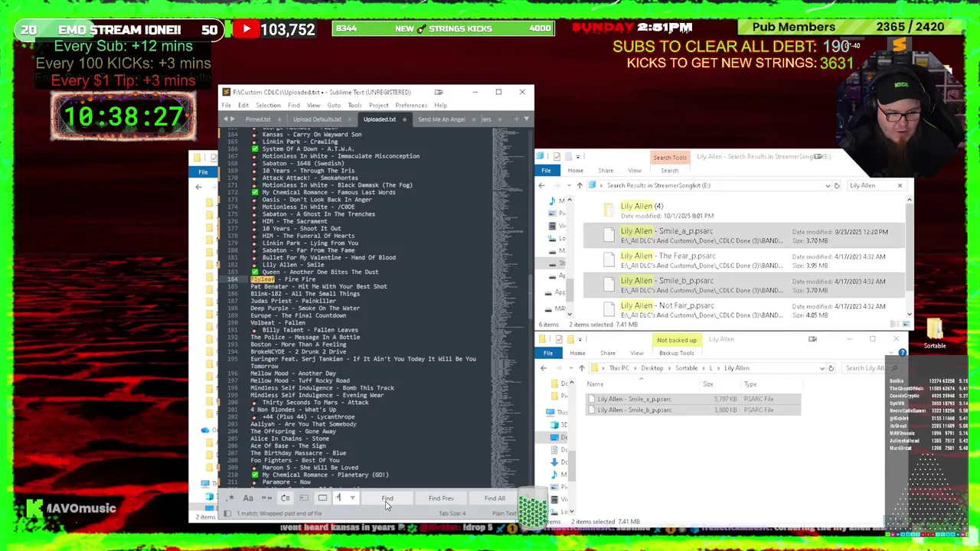Click line 184 Flyleaf - Fire Fire

(283, 279)
